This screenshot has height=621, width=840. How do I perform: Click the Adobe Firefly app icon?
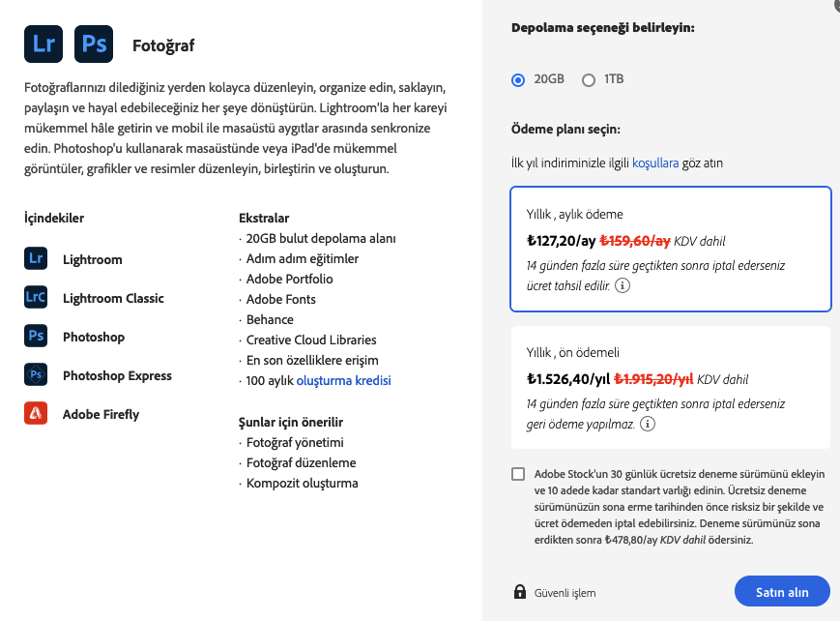point(36,414)
